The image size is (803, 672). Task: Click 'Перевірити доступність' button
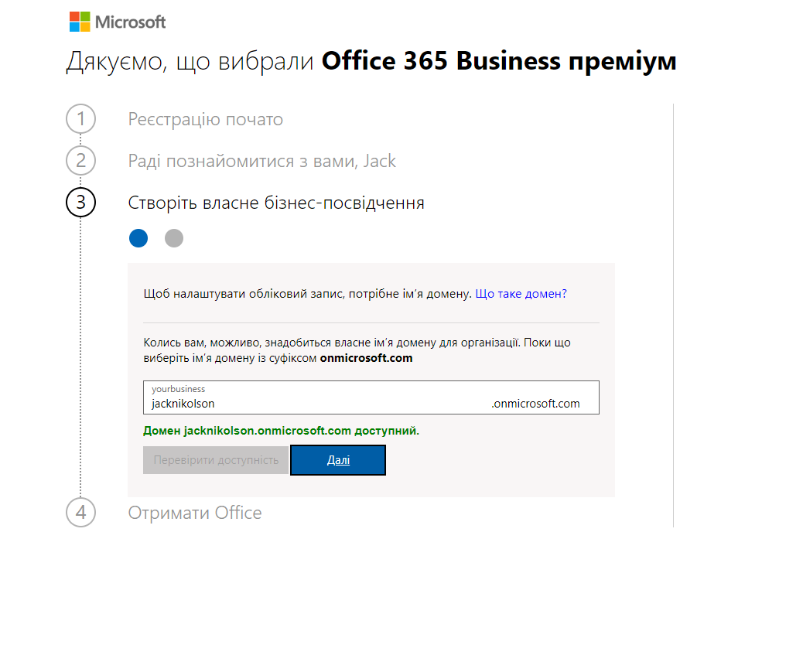tap(216, 460)
